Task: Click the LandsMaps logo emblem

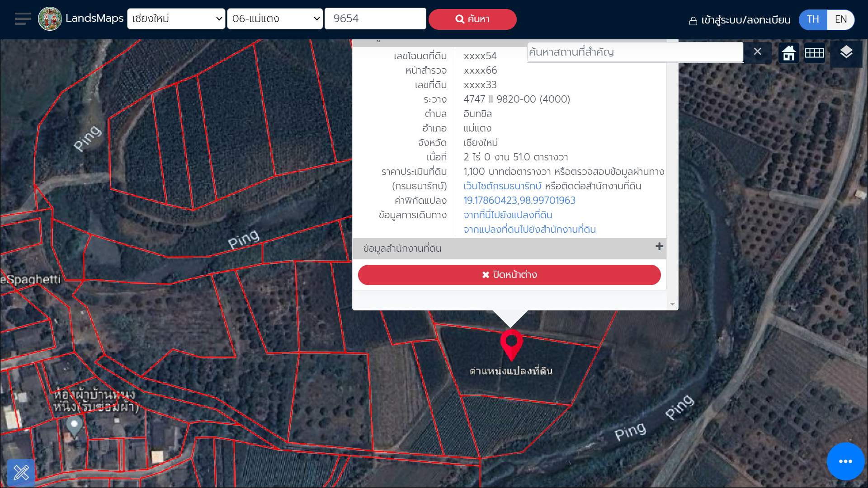Action: [50, 19]
